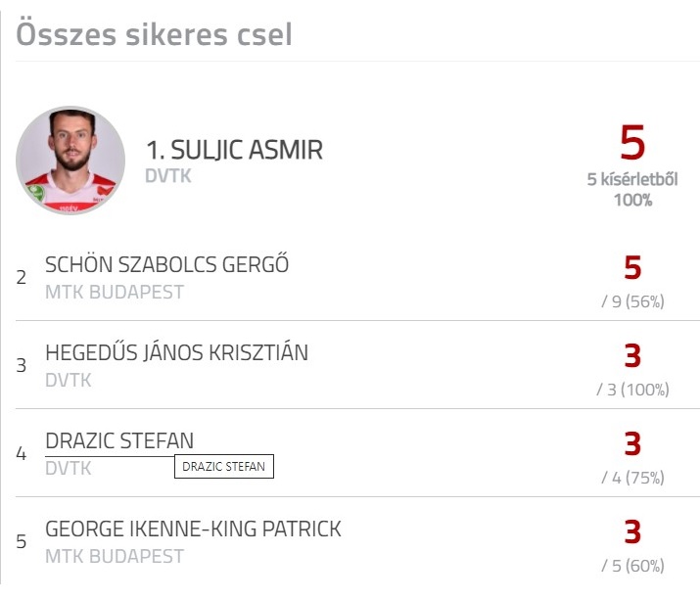
Task: Click Schön's / 9 (56%) statistic
Action: (632, 301)
